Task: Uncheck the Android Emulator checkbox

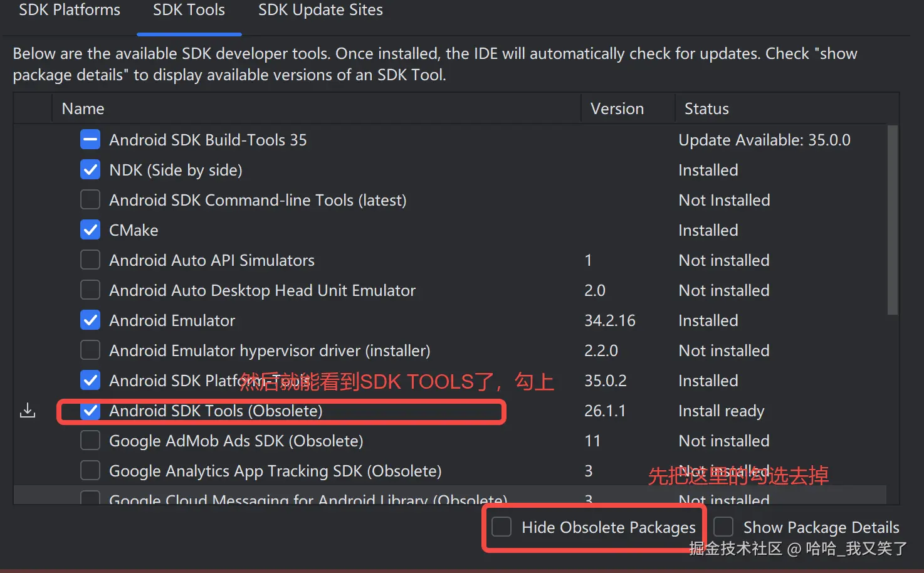Action: (90, 320)
